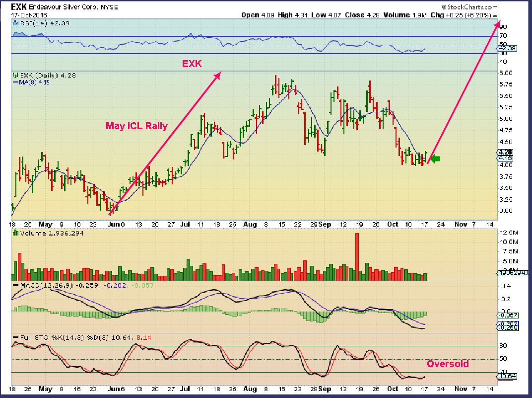Click the 4.15 moving average tag on axis

[x=505, y=158]
